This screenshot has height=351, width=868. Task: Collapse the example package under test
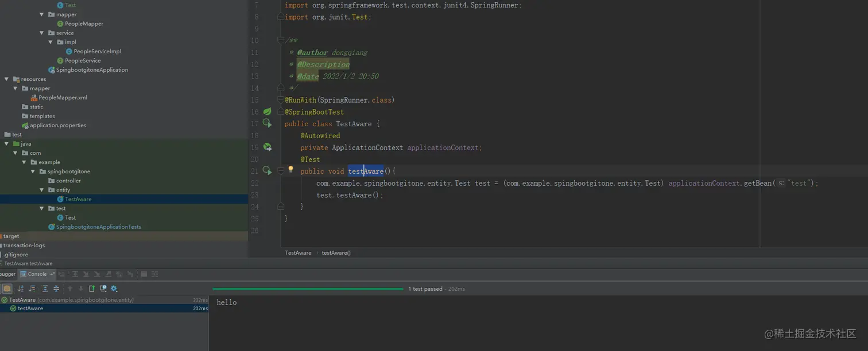coord(24,162)
